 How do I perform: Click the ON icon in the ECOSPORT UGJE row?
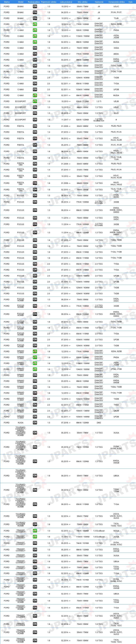35,107
